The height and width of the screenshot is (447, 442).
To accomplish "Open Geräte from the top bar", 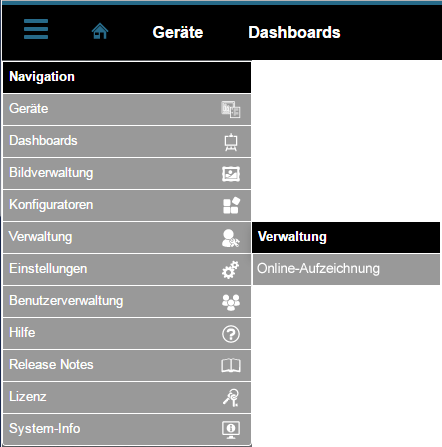I will [178, 32].
